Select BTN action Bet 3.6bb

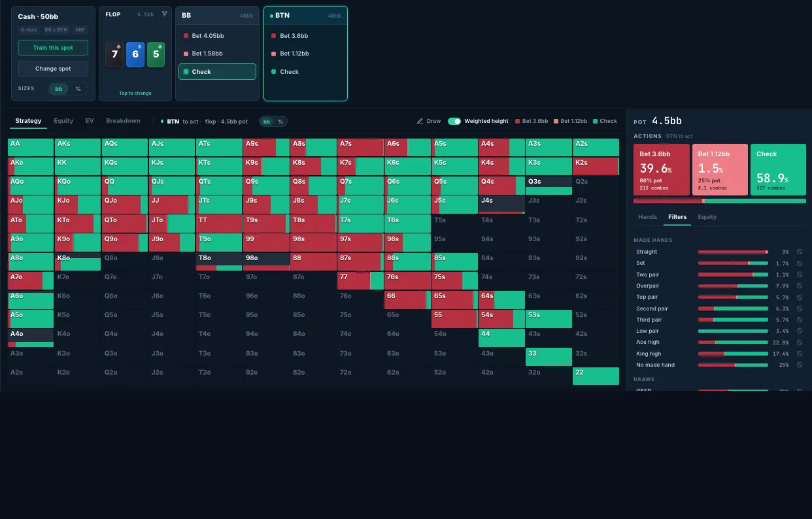click(305, 36)
